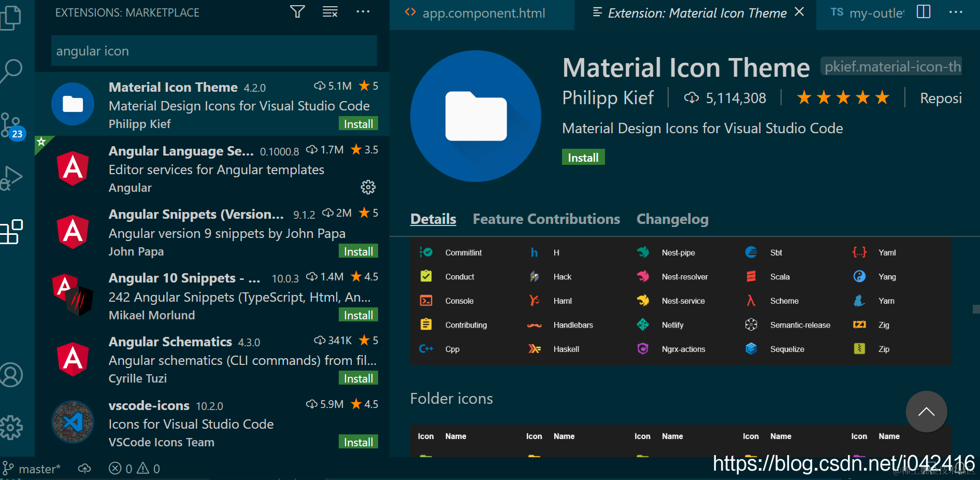
Task: Select Angular Language Service logo
Action: point(73,168)
